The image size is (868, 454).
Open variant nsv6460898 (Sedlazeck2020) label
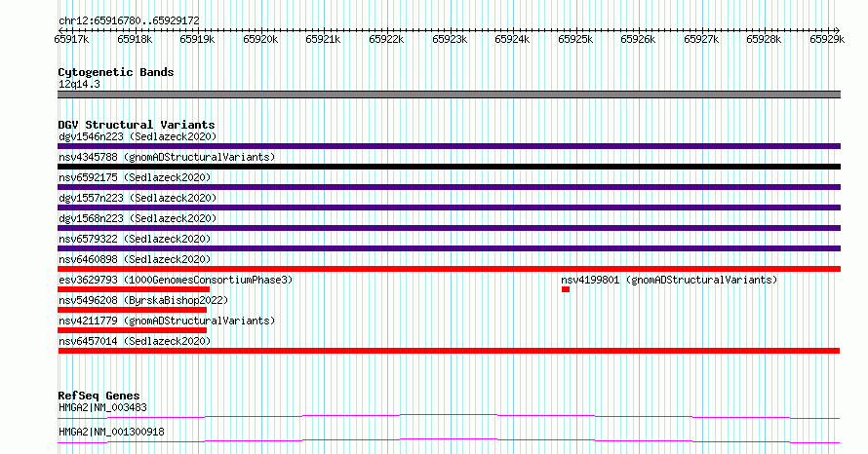135,259
